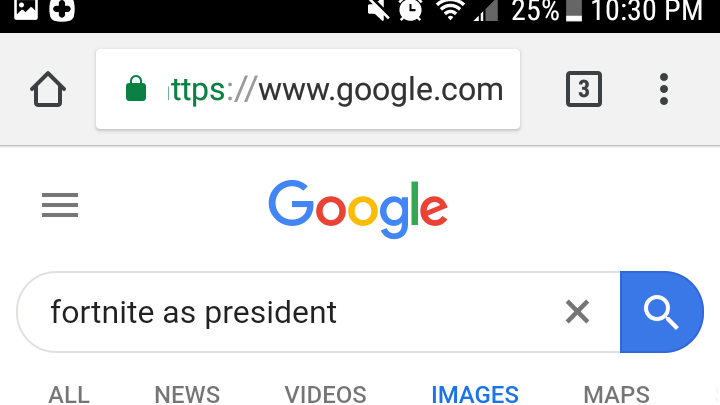
Task: Open Google's hamburger side menu
Action: 60,205
